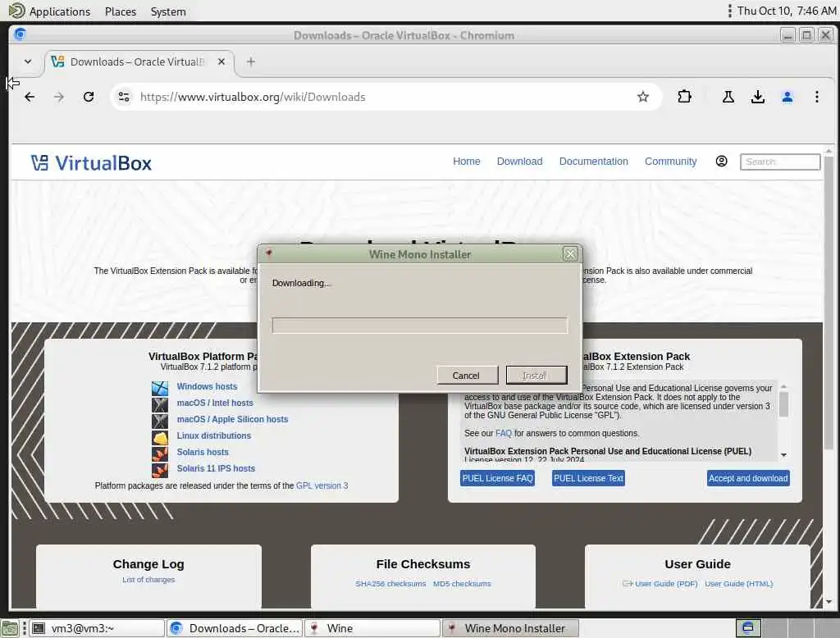
Task: Click the Solaris 11 IPS hosts icon
Action: coord(160,470)
